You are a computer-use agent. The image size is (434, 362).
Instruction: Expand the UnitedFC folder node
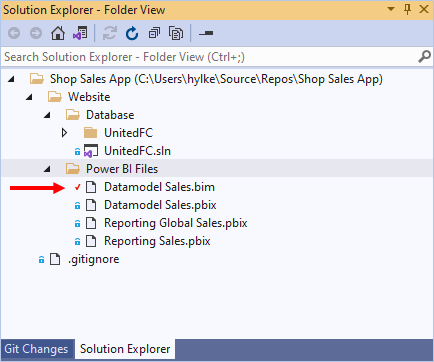pos(64,133)
